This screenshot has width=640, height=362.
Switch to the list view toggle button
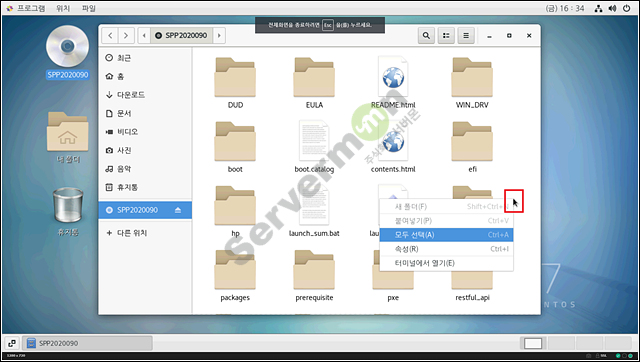(x=446, y=36)
